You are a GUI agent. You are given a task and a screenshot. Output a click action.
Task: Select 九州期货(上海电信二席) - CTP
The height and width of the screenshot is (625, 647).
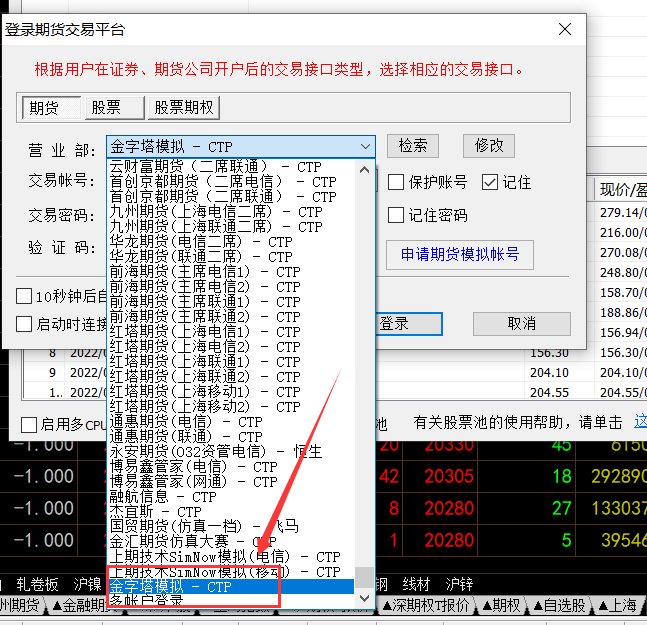[x=230, y=212]
